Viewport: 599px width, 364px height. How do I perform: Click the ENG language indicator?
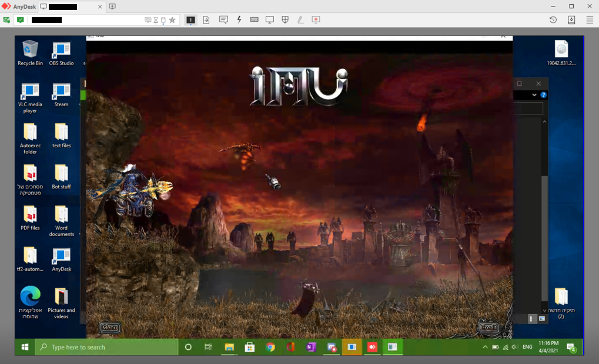point(527,347)
